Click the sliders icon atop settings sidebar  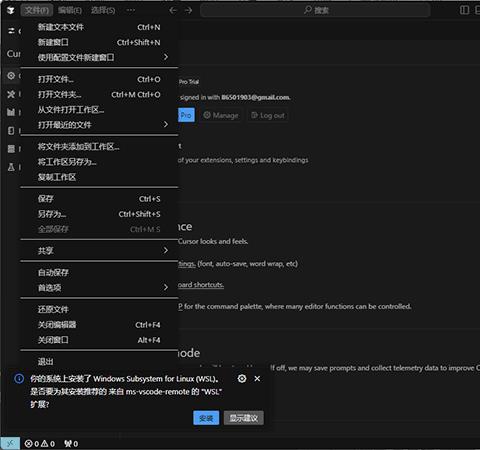pos(11,31)
